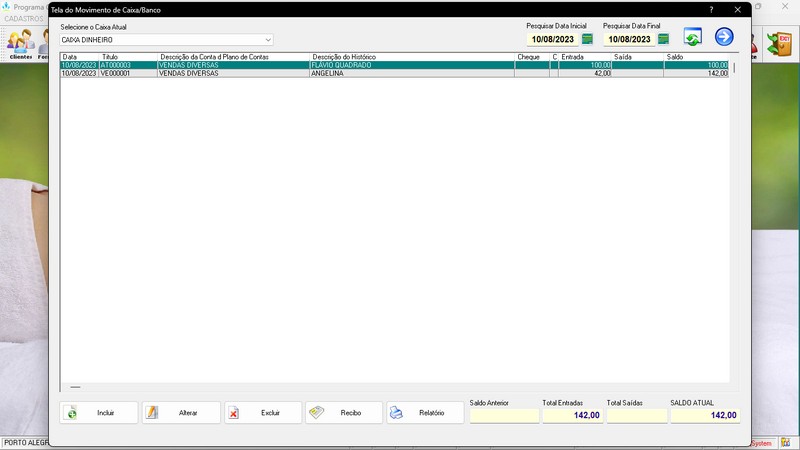The height and width of the screenshot is (450, 800).
Task: Click the Incluir button
Action: click(x=98, y=413)
